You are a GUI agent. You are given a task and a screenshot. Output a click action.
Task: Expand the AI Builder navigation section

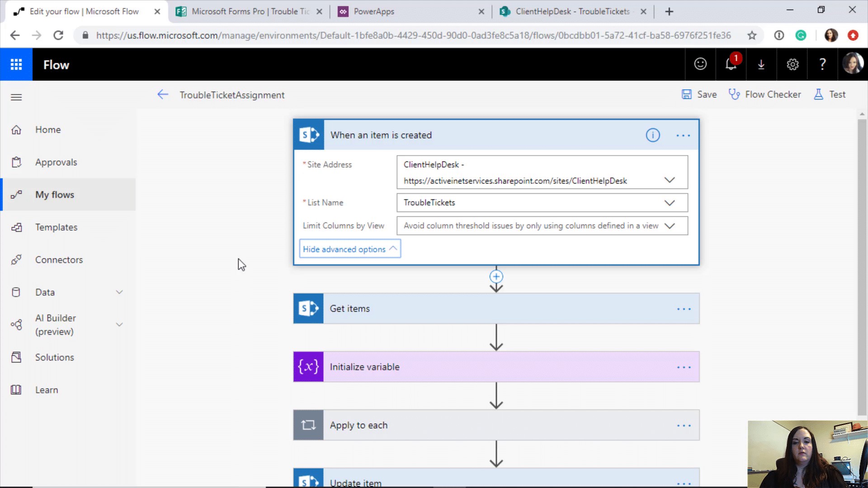119,324
